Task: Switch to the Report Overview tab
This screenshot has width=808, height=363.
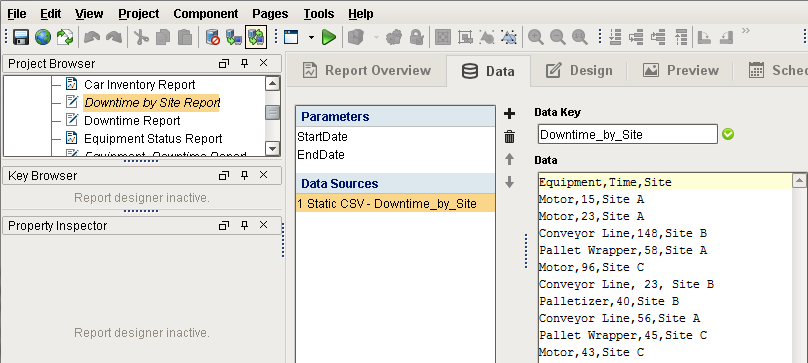Action: pyautogui.click(x=366, y=71)
